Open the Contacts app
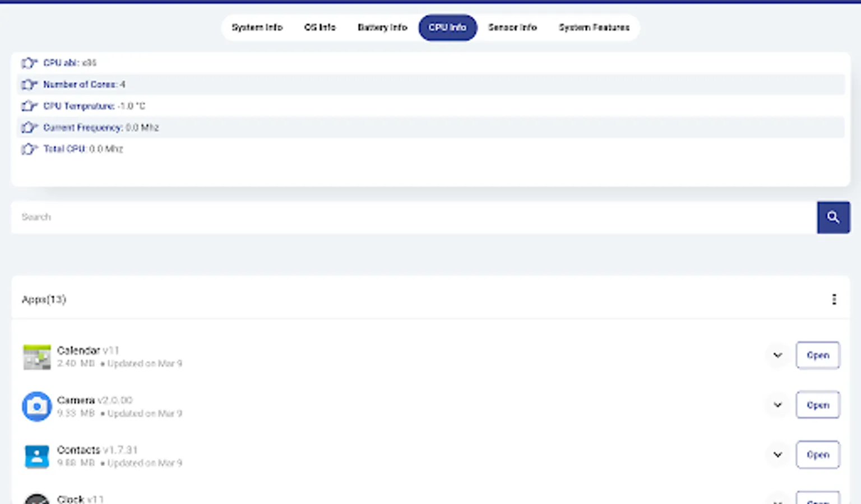Viewport: 861px width, 504px height. (818, 455)
